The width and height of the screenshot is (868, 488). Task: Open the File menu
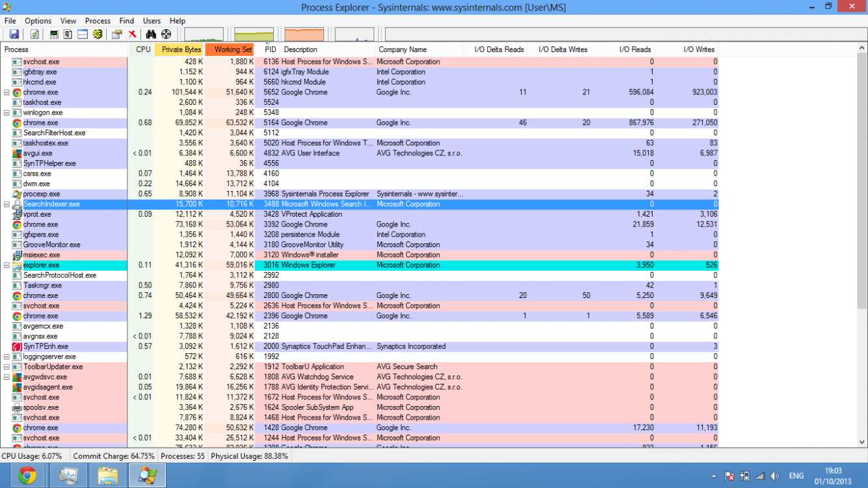coord(10,21)
